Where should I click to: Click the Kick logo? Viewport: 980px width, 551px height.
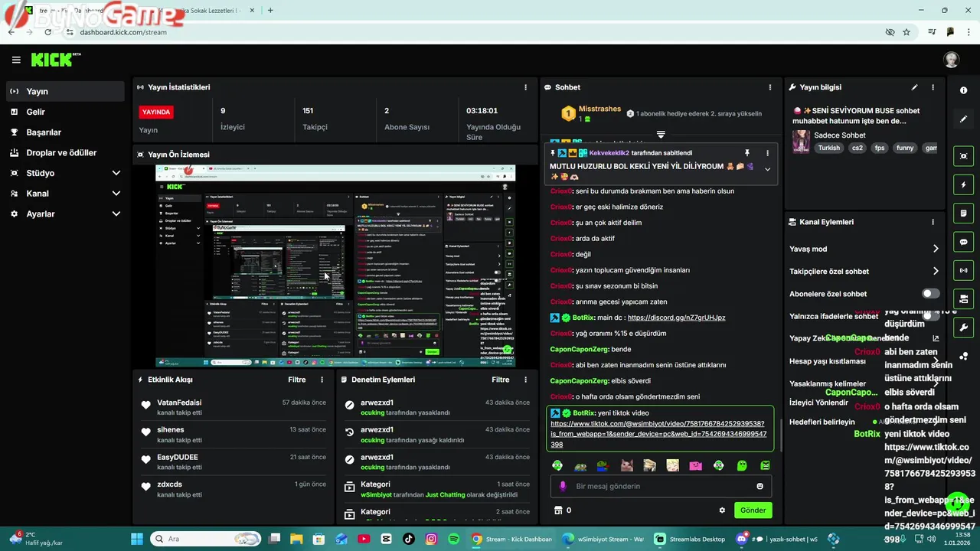click(55, 60)
